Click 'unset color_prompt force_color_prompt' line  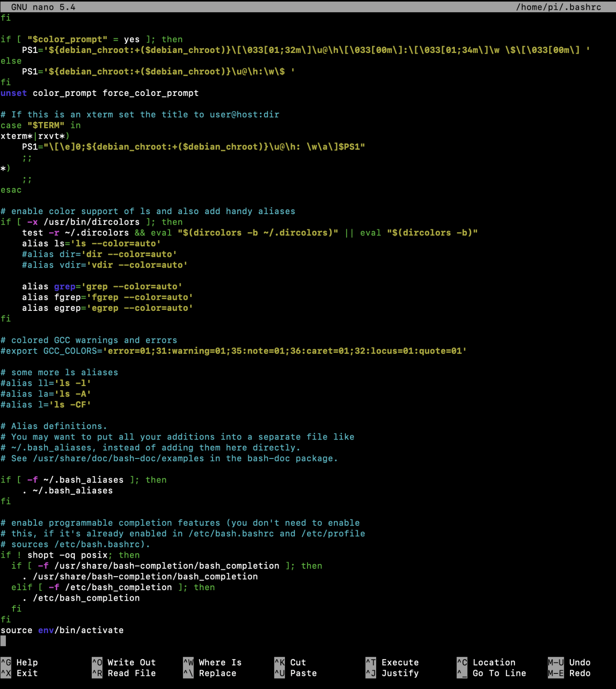tap(100, 93)
